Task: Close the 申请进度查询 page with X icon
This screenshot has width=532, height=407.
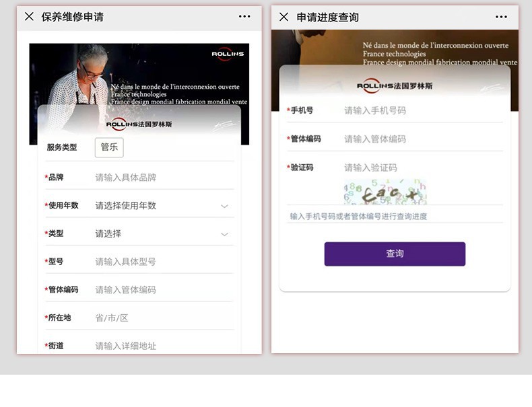Action: point(284,17)
